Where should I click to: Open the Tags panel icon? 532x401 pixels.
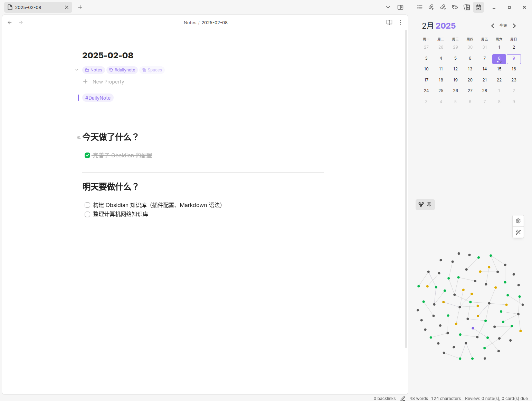[455, 7]
